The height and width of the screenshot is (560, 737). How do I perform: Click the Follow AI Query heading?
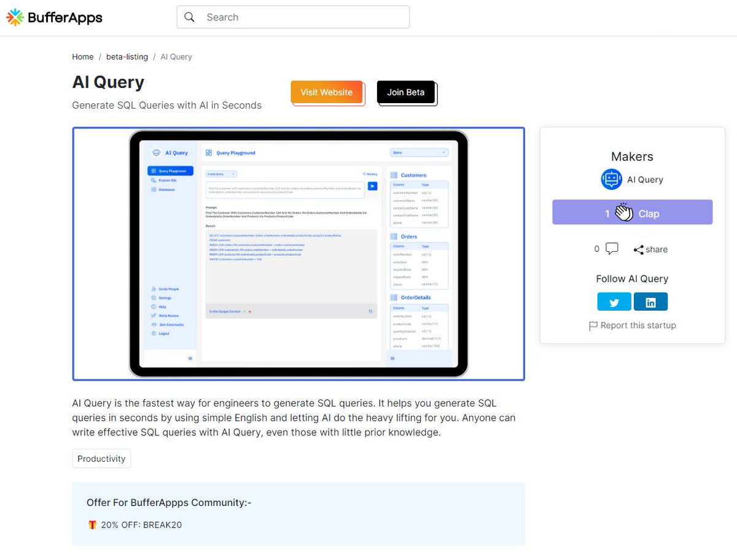click(x=633, y=279)
